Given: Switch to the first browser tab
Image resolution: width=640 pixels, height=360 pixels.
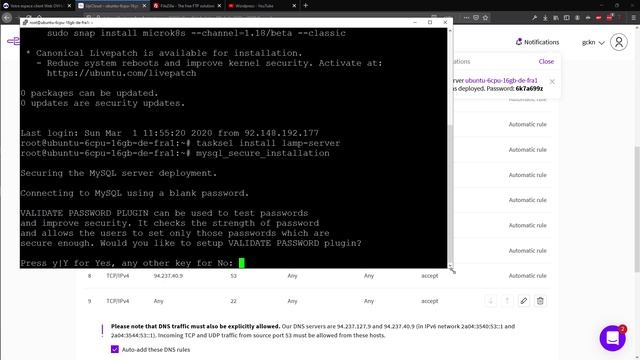Looking at the screenshot, I should 37,6.
